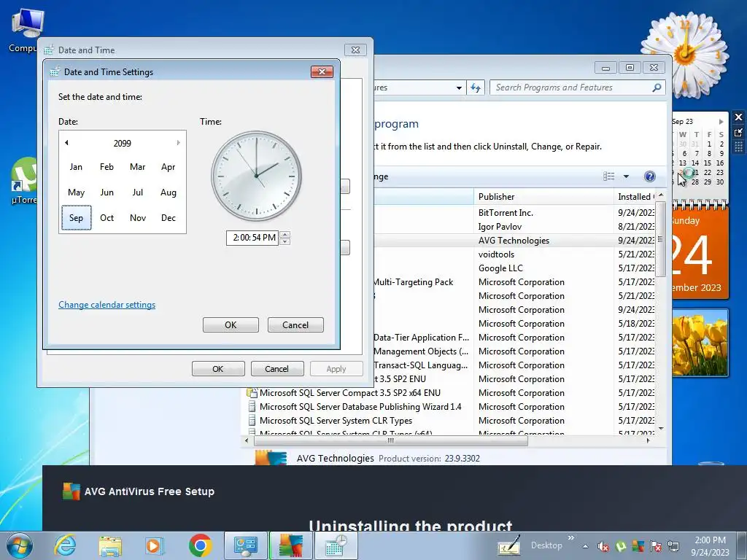
Task: Launch Internet Explorer from the taskbar
Action: pyautogui.click(x=65, y=545)
